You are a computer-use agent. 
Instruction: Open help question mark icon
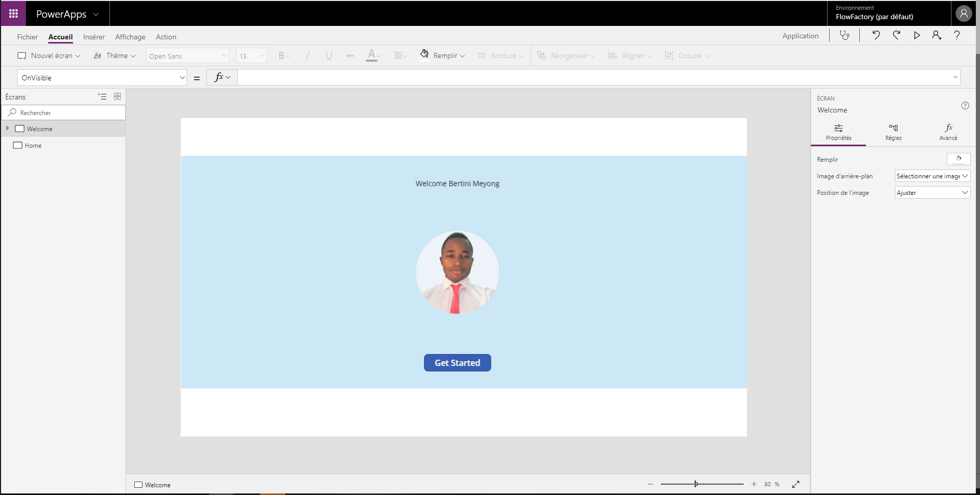957,35
